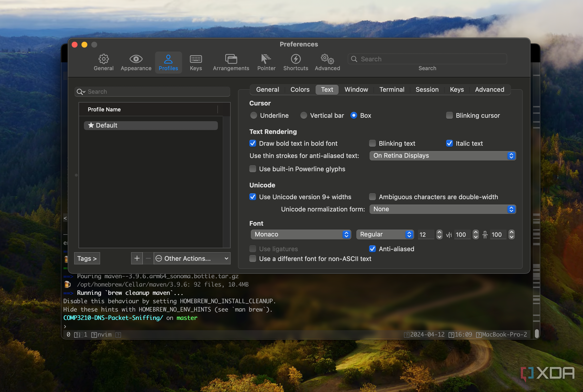The width and height of the screenshot is (583, 392).
Task: Open Monaco font family dropdown
Action: (301, 235)
